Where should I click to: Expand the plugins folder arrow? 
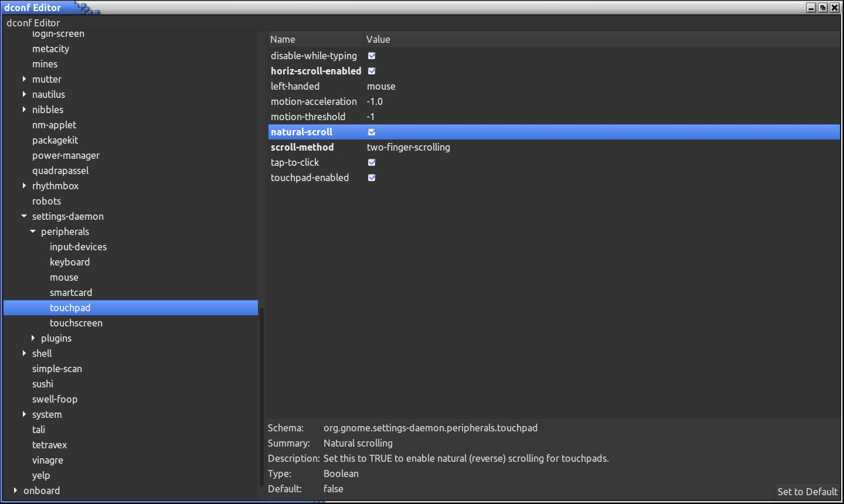pos(33,338)
